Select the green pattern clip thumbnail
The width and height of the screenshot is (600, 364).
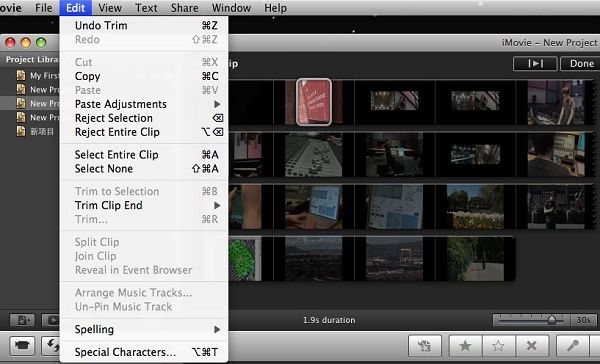point(245,258)
